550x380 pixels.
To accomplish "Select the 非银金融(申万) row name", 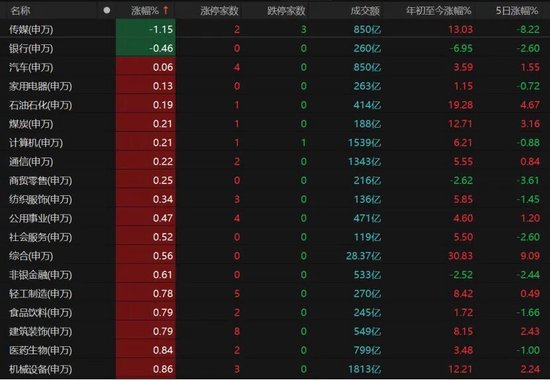I will tap(41, 275).
